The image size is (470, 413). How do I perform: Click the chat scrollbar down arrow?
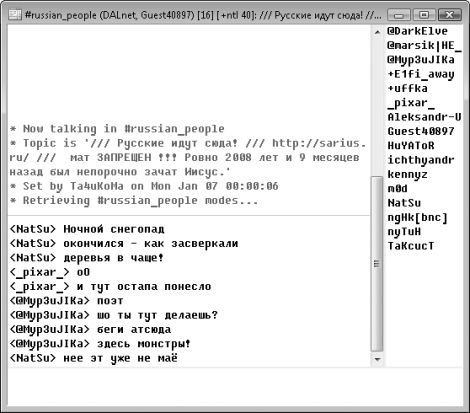[x=377, y=359]
